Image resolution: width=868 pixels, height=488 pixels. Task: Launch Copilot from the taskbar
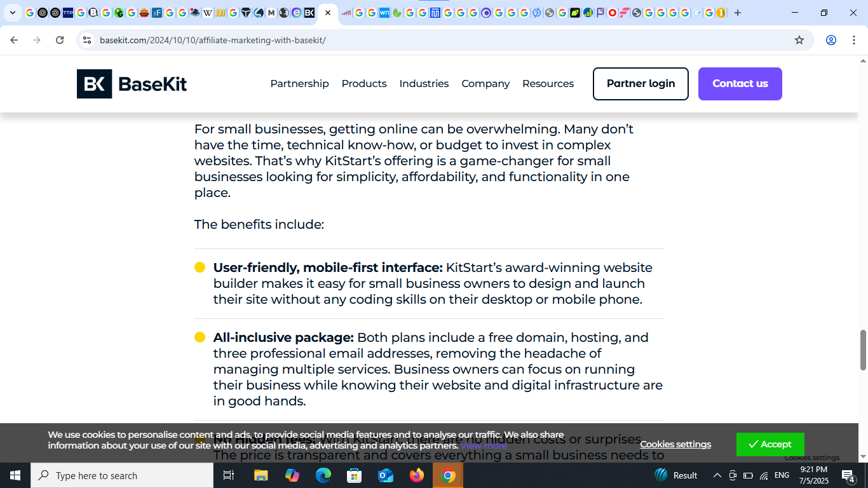(x=292, y=475)
